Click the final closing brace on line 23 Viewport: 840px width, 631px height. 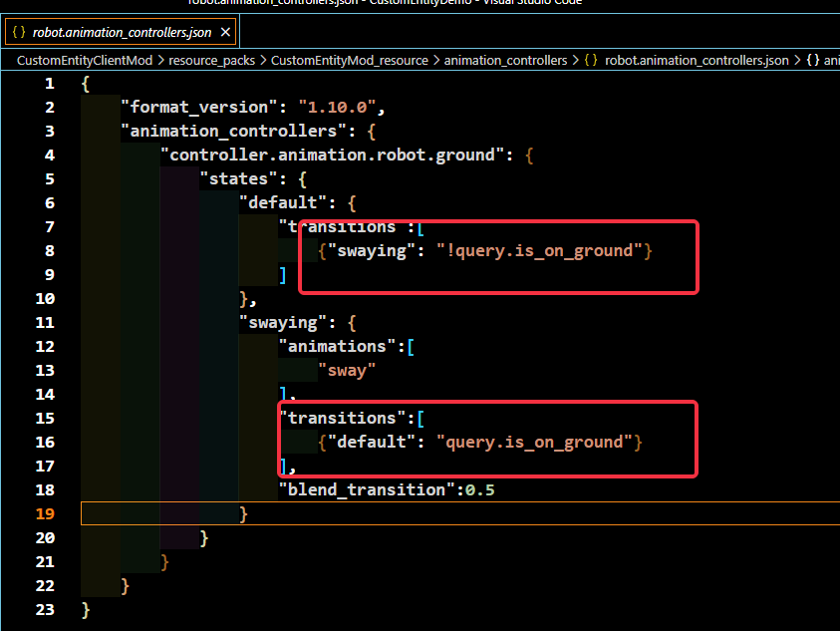[86, 609]
